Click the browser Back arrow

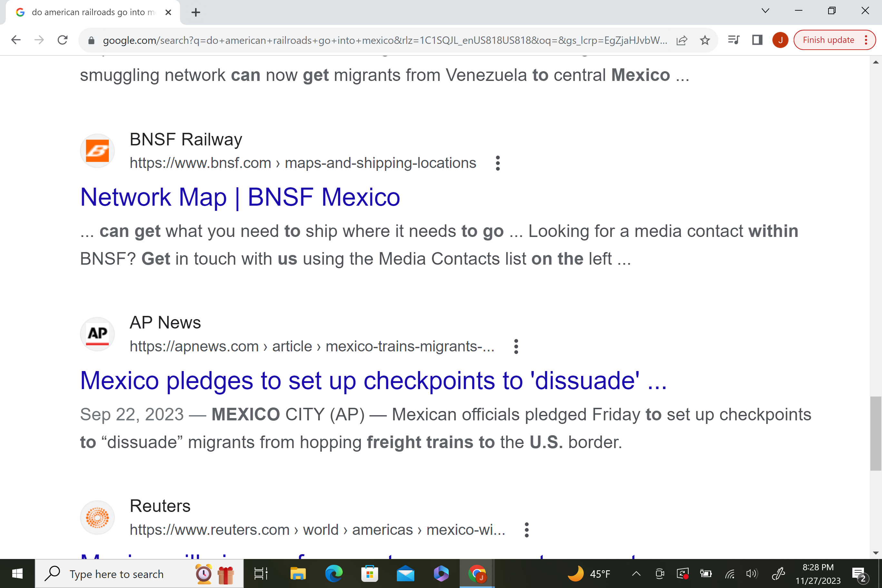16,40
